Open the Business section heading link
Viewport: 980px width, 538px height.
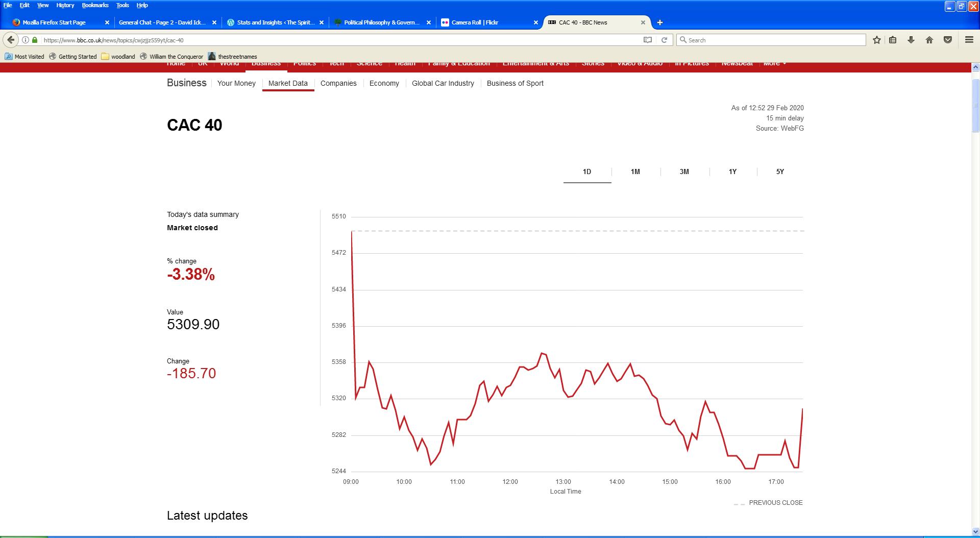[x=187, y=83]
